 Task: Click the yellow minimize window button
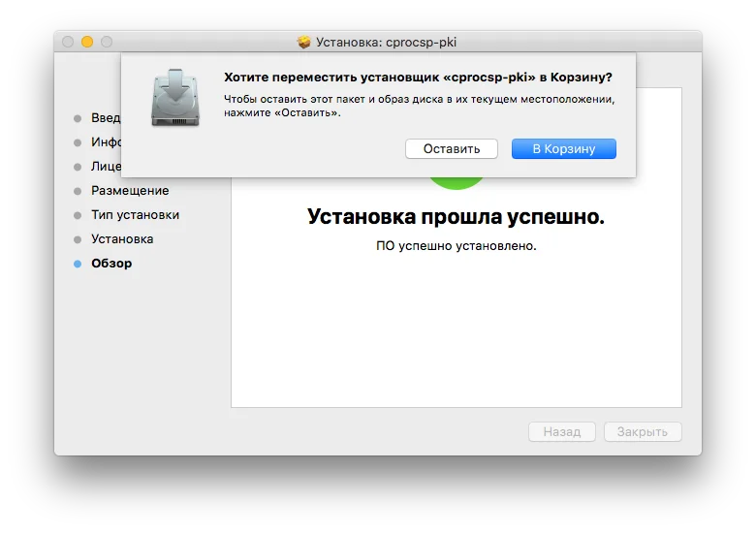[87, 42]
